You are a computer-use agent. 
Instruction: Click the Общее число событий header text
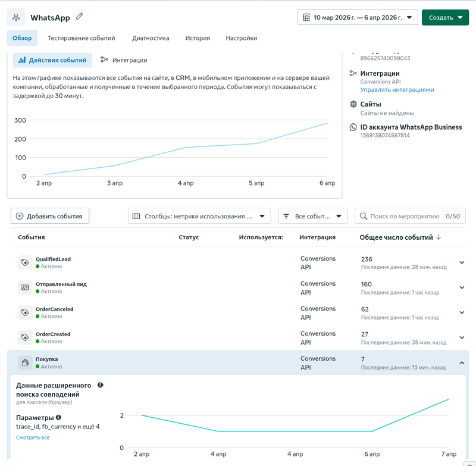pos(396,237)
